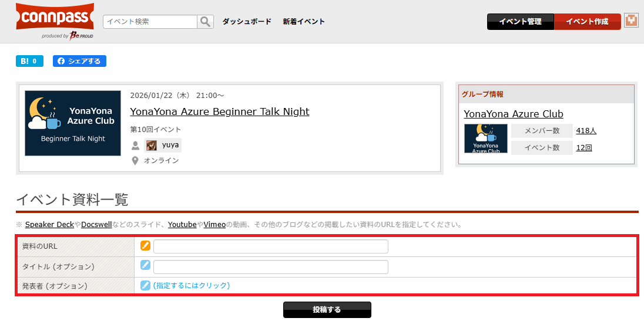Click the イベント作成 button
The image size is (644, 328).
[x=588, y=22]
